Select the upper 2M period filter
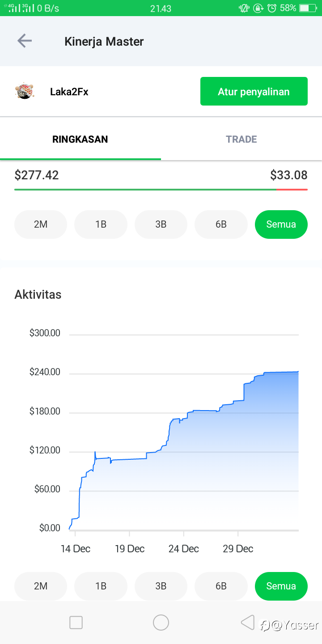 [x=41, y=224]
